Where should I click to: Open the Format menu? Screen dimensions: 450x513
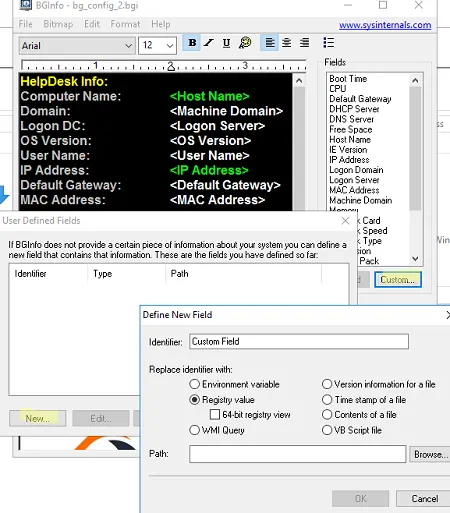(125, 24)
